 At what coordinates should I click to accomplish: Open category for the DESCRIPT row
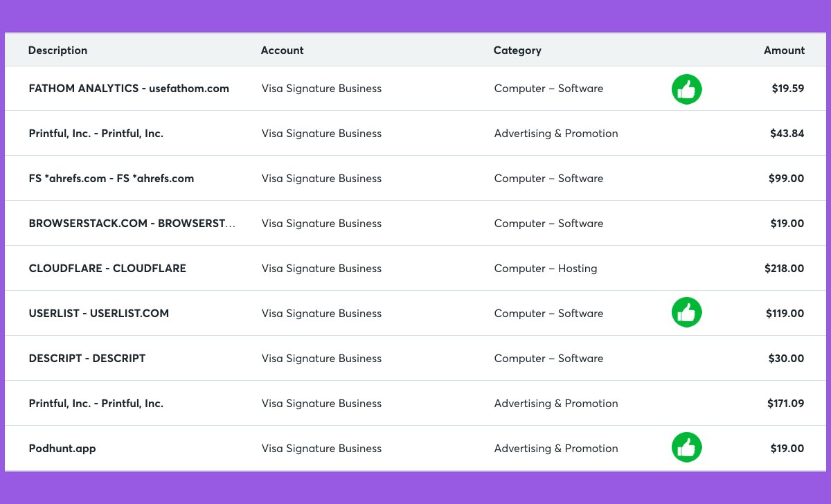tap(548, 359)
